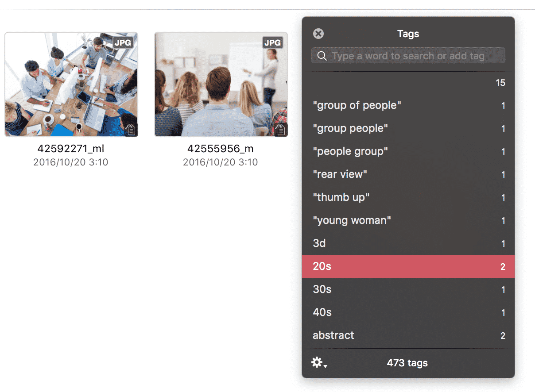Select the "group of people" tag
The image size is (535, 392).
tap(408, 105)
